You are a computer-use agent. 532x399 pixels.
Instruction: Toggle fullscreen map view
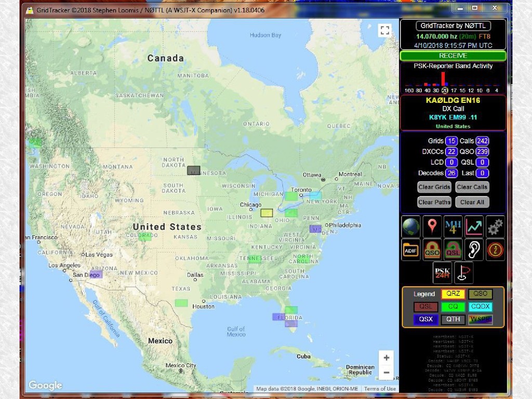(385, 30)
